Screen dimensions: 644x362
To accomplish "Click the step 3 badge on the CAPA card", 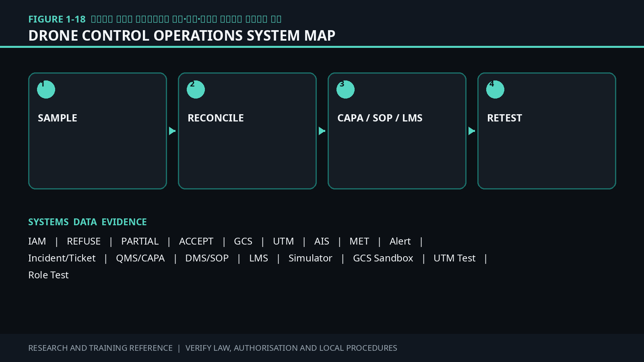I will click(x=345, y=89).
